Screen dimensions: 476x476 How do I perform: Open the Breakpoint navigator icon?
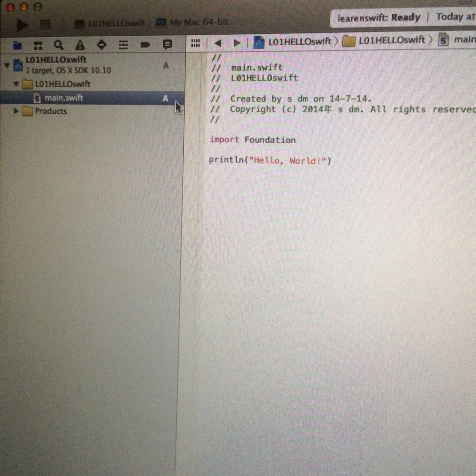tap(145, 45)
